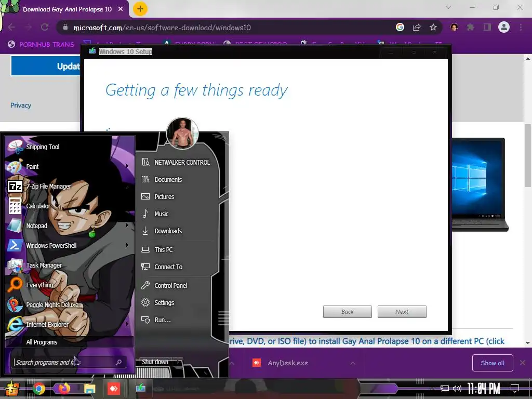Click the Firefox icon on the taskbar
Viewport: 532px width, 399px height.
pyautogui.click(x=64, y=389)
